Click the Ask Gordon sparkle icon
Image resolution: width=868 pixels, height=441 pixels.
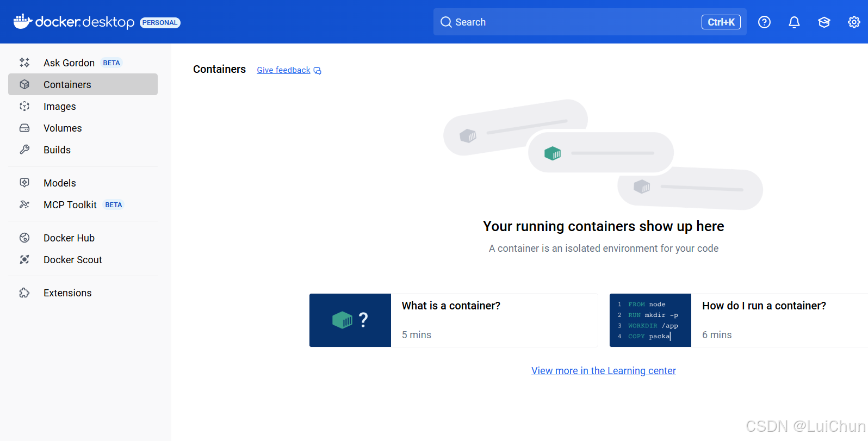[24, 63]
